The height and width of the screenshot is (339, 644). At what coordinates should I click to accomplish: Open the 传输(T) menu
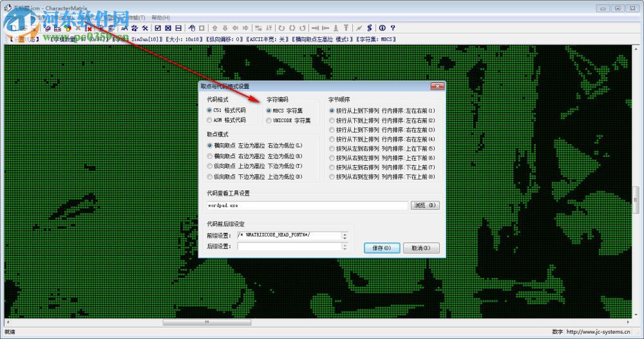coord(136,17)
